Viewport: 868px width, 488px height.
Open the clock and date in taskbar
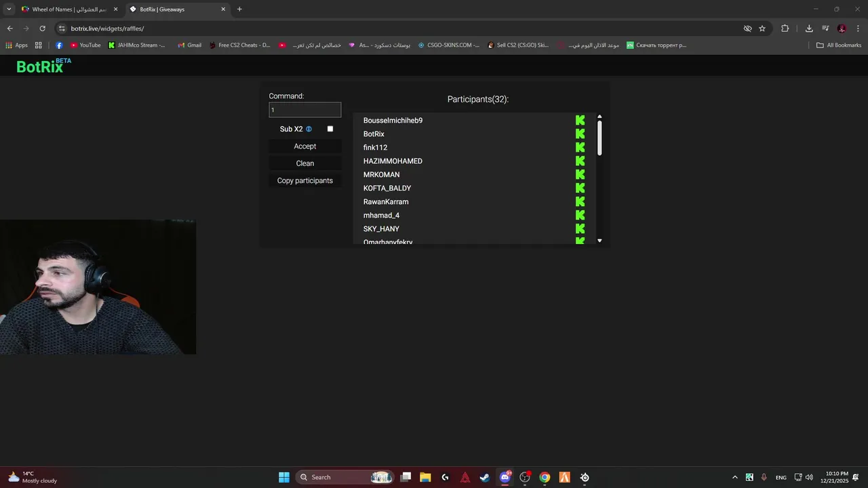click(x=834, y=477)
